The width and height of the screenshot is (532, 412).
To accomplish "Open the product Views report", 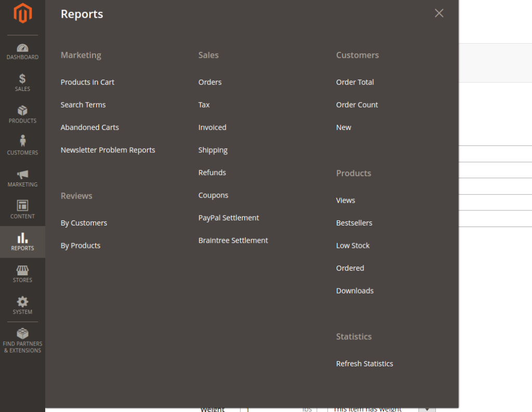I will click(x=345, y=200).
